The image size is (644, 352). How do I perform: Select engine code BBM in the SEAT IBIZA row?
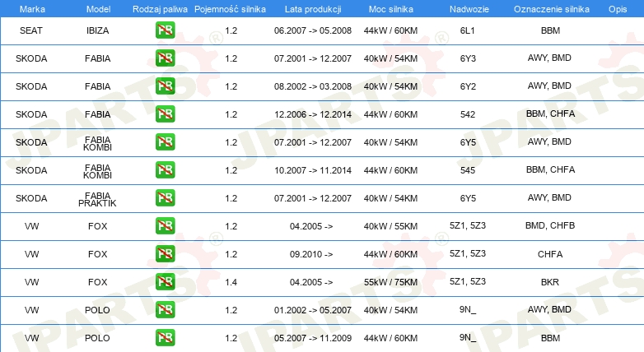550,30
